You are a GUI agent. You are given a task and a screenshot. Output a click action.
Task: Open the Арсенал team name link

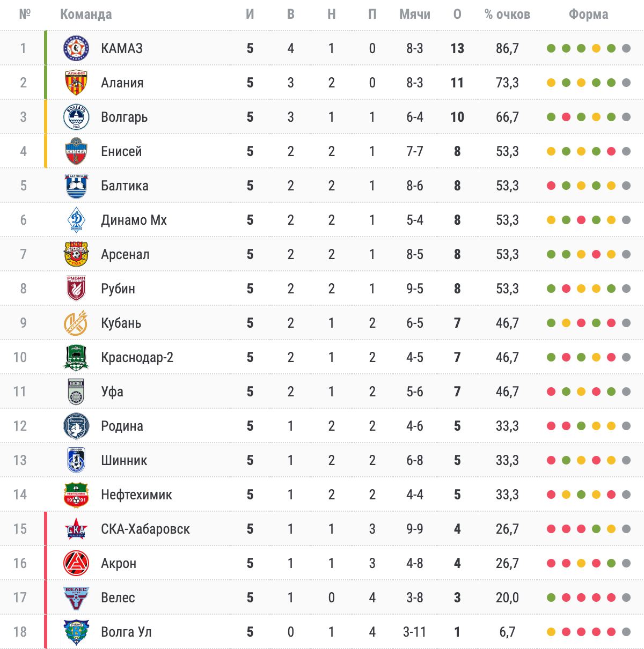tap(125, 254)
